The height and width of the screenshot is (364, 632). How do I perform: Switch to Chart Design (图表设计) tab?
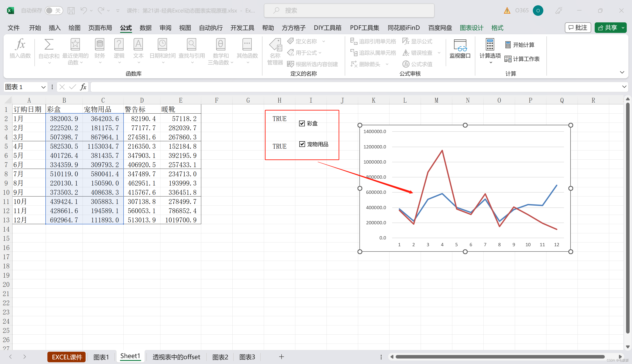(x=472, y=28)
